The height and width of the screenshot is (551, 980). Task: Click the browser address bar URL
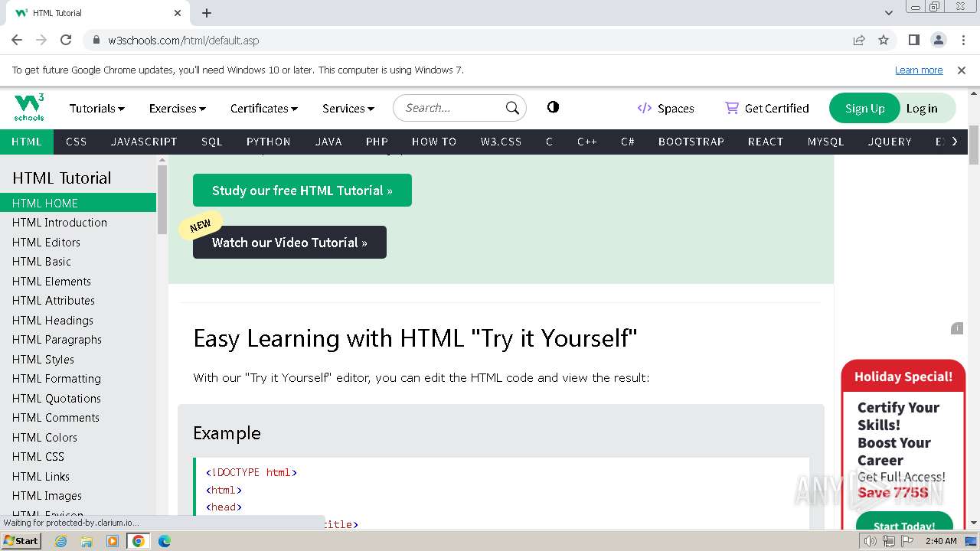[x=184, y=40]
